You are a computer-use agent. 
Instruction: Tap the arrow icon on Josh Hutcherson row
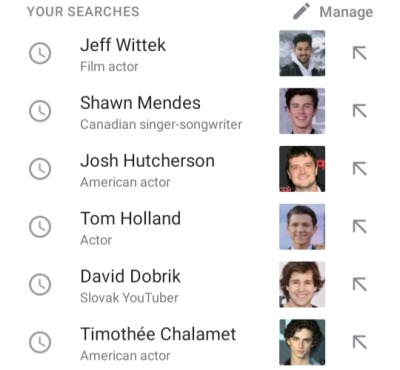coord(360,169)
